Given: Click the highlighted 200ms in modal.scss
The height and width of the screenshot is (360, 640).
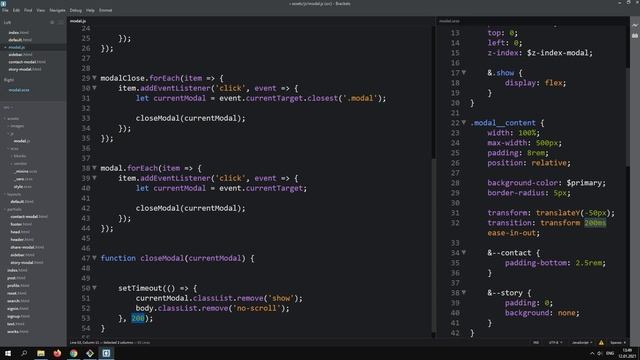Looking at the screenshot, I should coord(595,223).
